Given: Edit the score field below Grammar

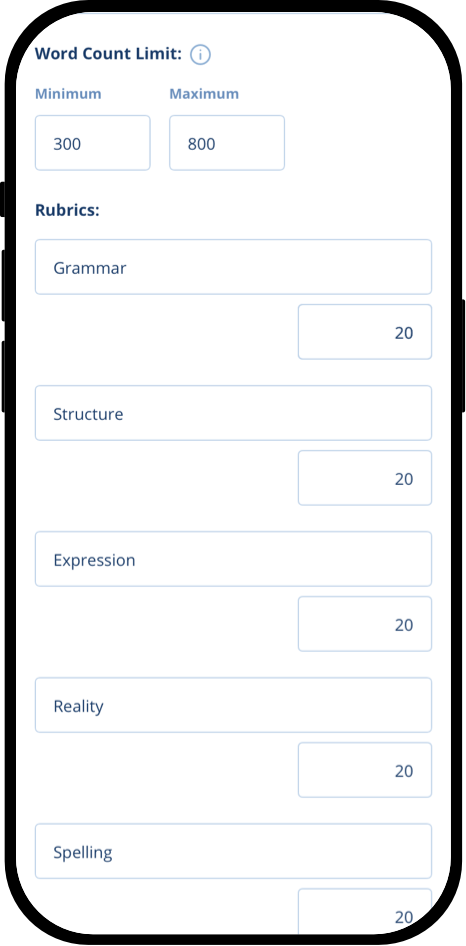Looking at the screenshot, I should point(365,332).
